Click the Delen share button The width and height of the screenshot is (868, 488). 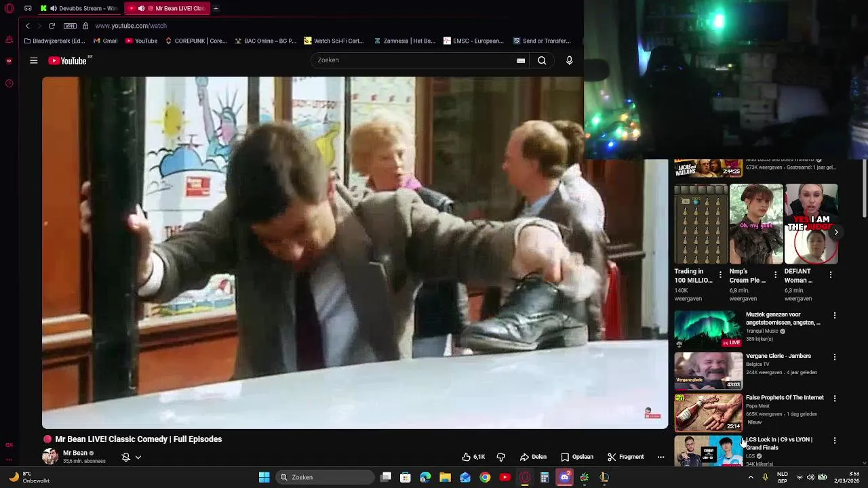[534, 457]
